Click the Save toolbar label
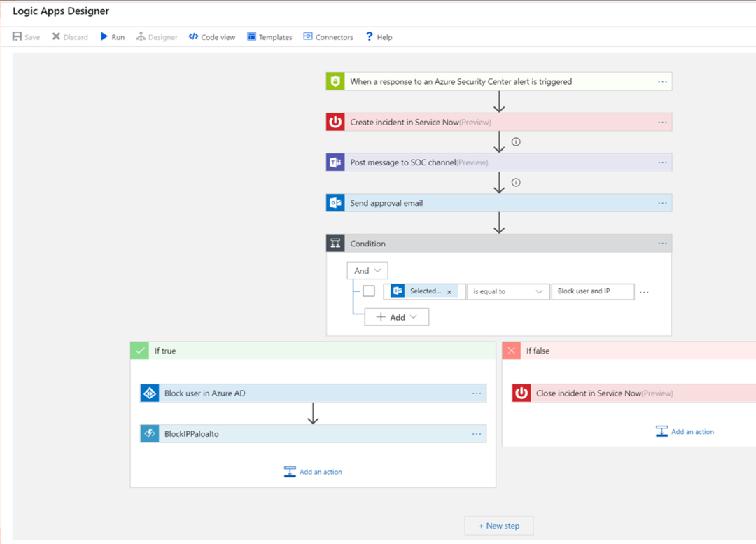 click(x=32, y=37)
